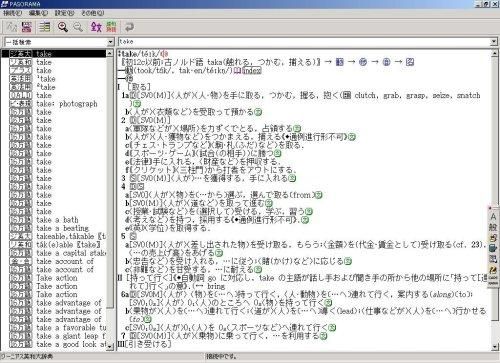Click the IME 般 conversion mode icon
This screenshot has height=363, width=500.
pos(493,227)
